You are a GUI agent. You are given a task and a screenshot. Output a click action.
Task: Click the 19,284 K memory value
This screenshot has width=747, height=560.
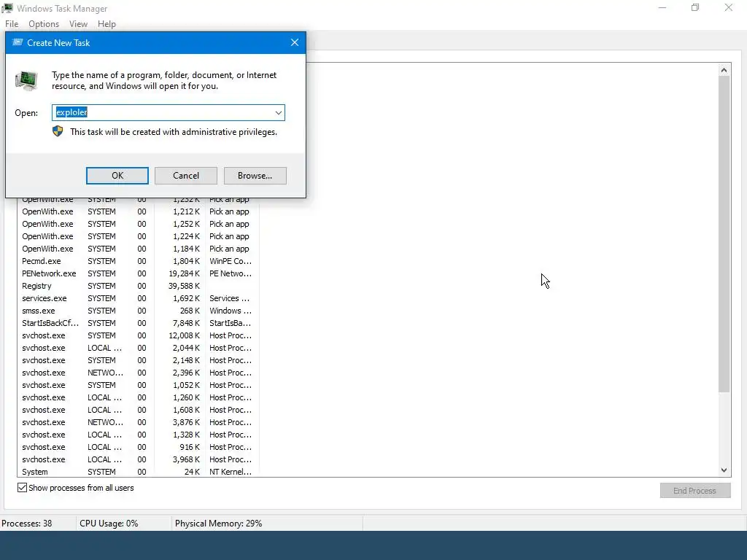pyautogui.click(x=184, y=273)
